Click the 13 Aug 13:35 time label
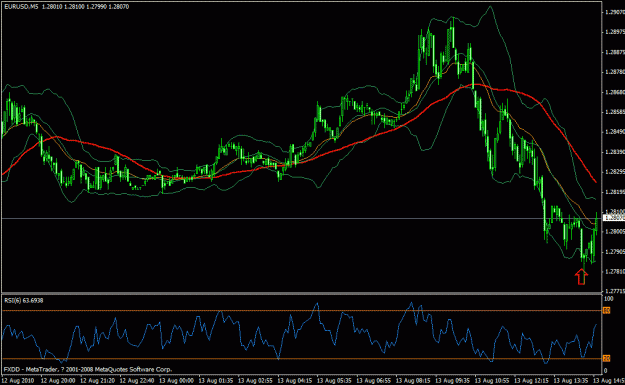This screenshot has width=625, height=385. coord(571,381)
